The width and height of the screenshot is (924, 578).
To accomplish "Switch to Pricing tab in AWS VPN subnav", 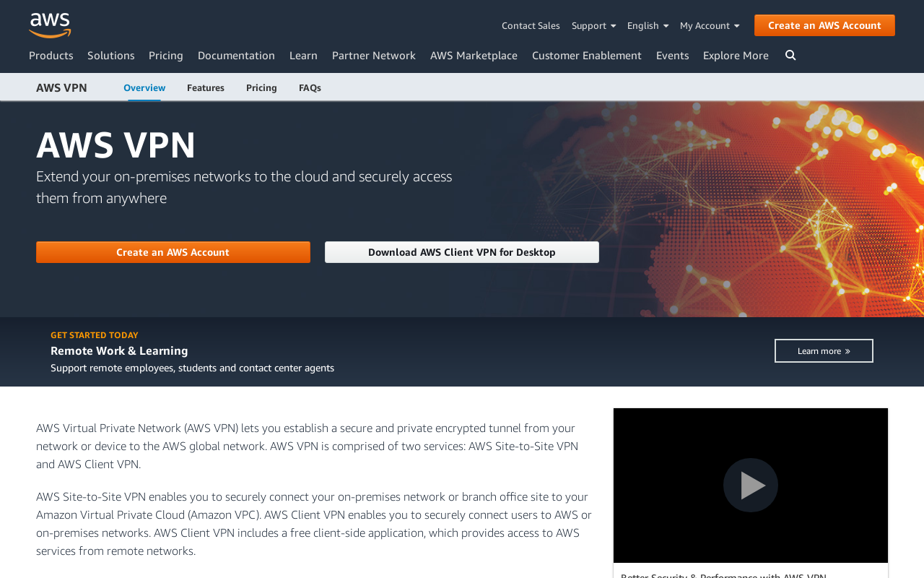I will [261, 87].
